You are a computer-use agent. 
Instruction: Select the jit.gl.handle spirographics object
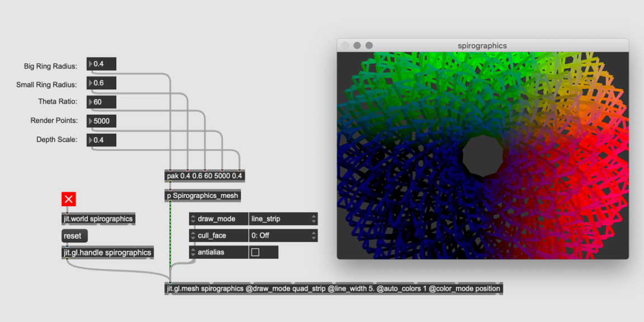click(107, 252)
